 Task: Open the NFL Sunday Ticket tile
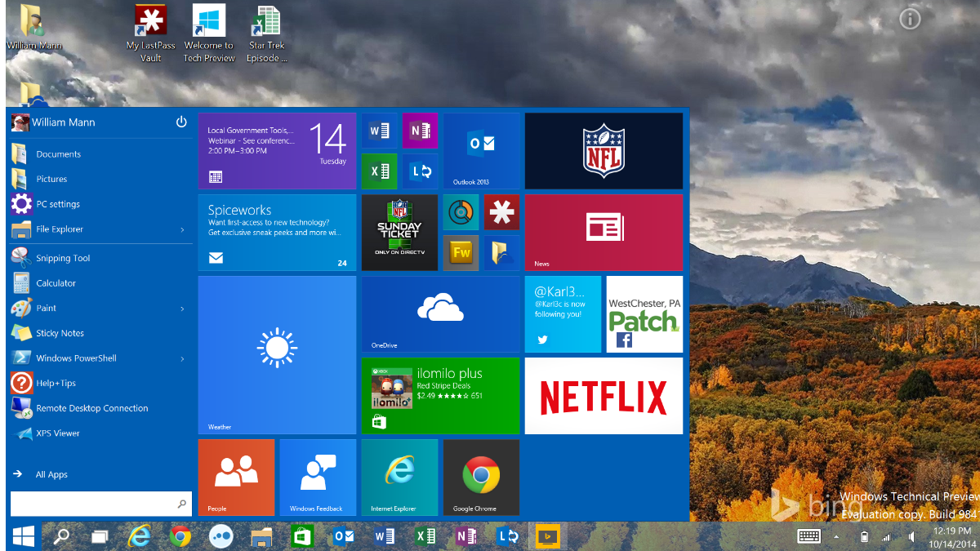point(399,233)
